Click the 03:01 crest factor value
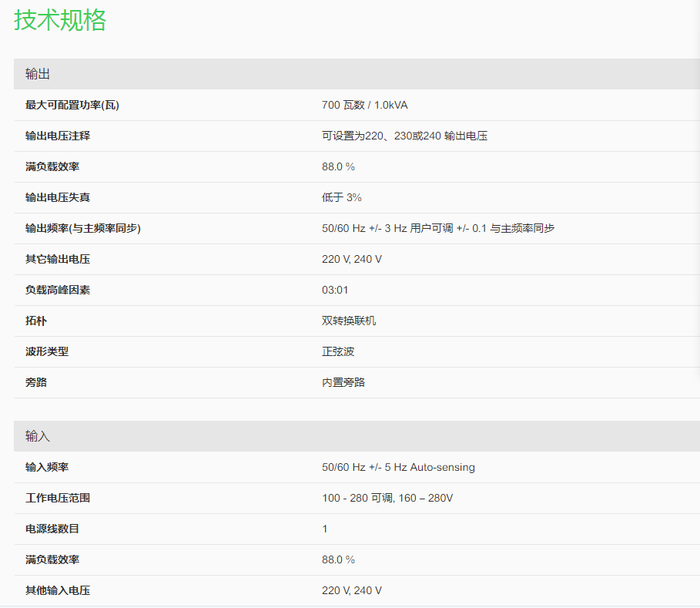 pos(335,290)
